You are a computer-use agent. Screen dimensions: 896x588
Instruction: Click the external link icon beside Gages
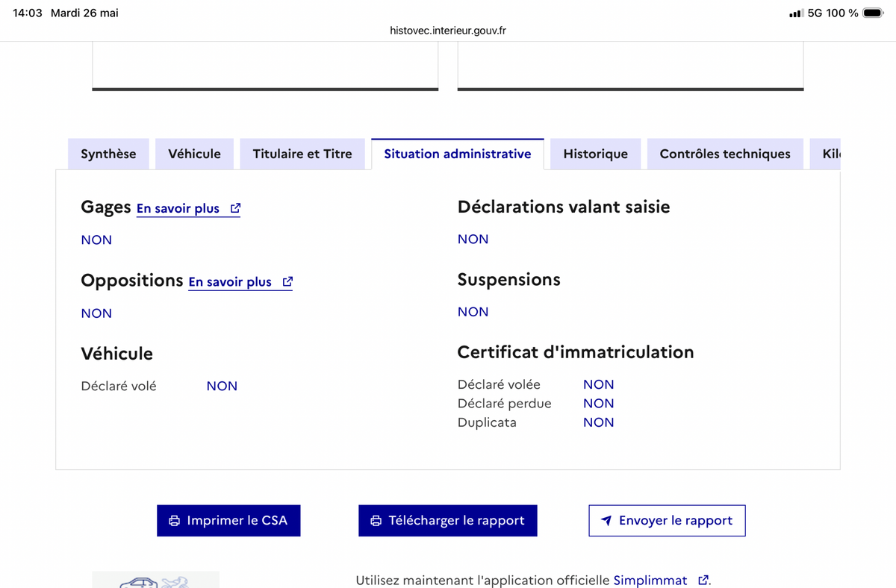pyautogui.click(x=235, y=208)
